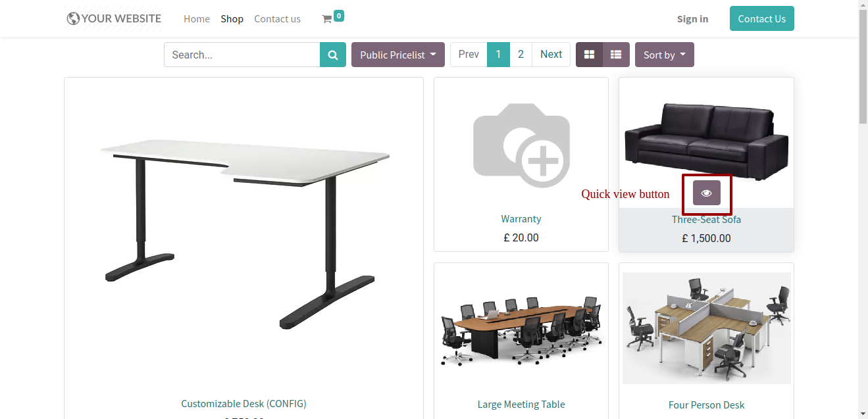Go to the Home menu item
This screenshot has width=868, height=419.
(197, 19)
